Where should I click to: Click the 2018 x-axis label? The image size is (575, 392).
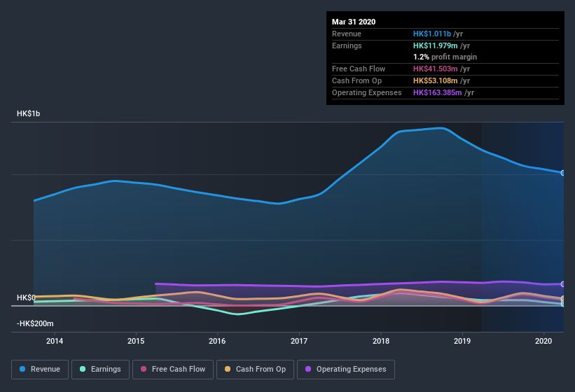381,341
